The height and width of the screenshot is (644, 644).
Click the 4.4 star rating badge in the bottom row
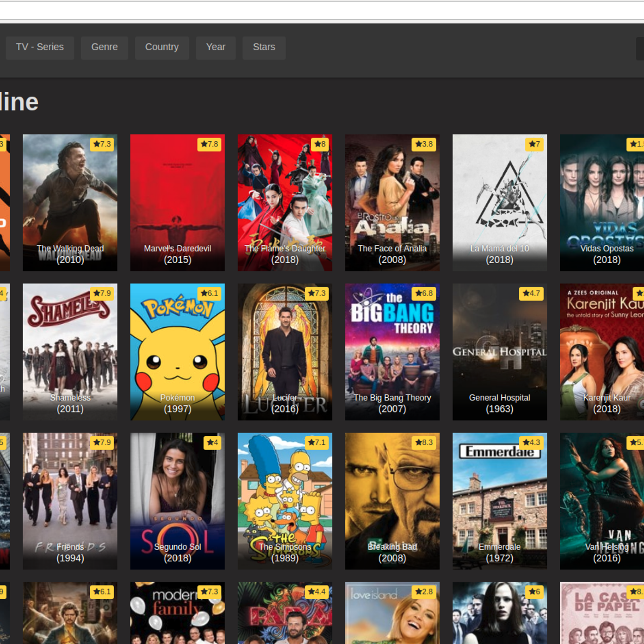click(x=317, y=592)
